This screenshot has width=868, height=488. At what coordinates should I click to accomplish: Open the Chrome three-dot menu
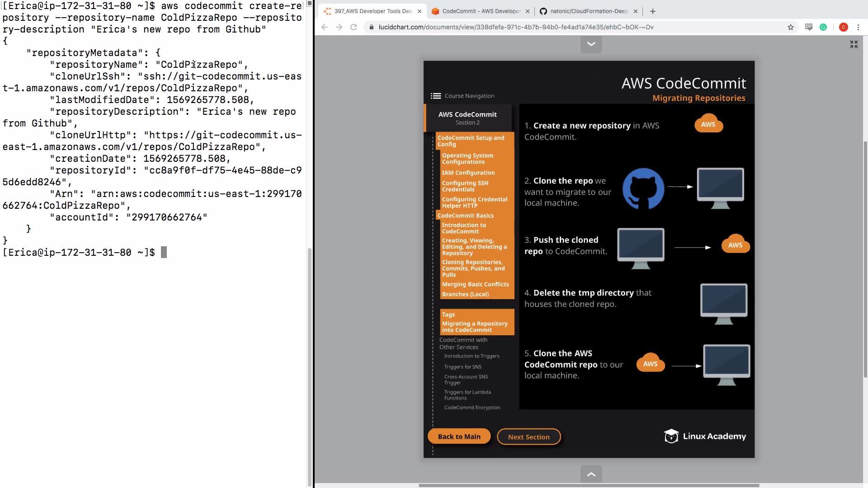tap(858, 27)
